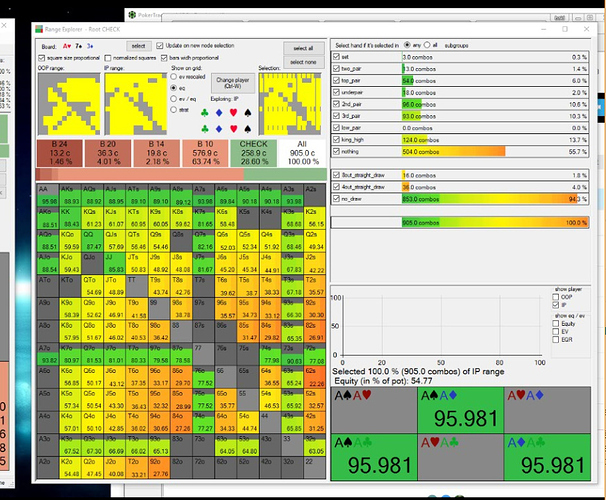Select 'ev rescaled' grid display option
The width and height of the screenshot is (606, 500).
pyautogui.click(x=174, y=77)
